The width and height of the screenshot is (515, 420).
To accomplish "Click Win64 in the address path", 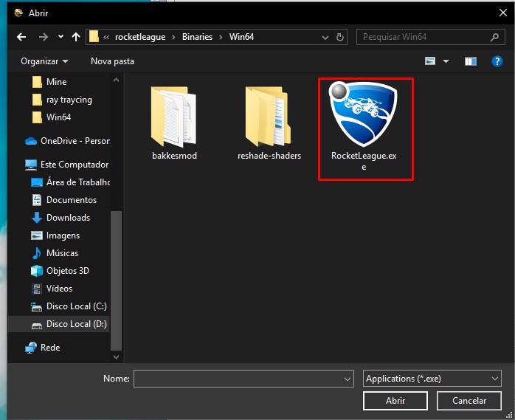I will click(241, 37).
